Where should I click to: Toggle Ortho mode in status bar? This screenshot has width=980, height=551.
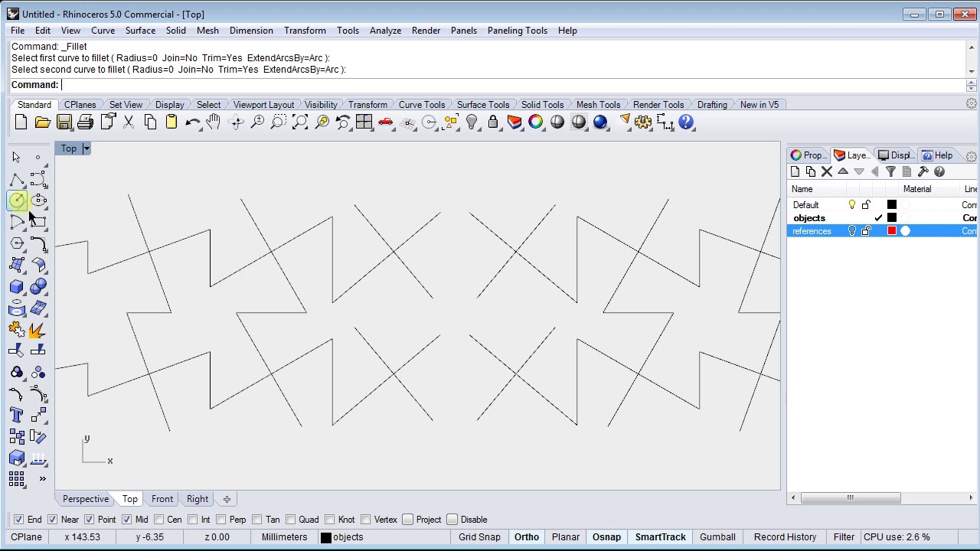pyautogui.click(x=527, y=537)
